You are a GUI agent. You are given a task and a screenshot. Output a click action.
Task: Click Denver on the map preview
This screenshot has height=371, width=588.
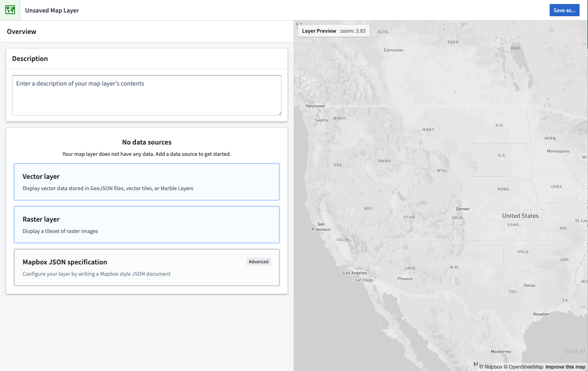click(463, 209)
